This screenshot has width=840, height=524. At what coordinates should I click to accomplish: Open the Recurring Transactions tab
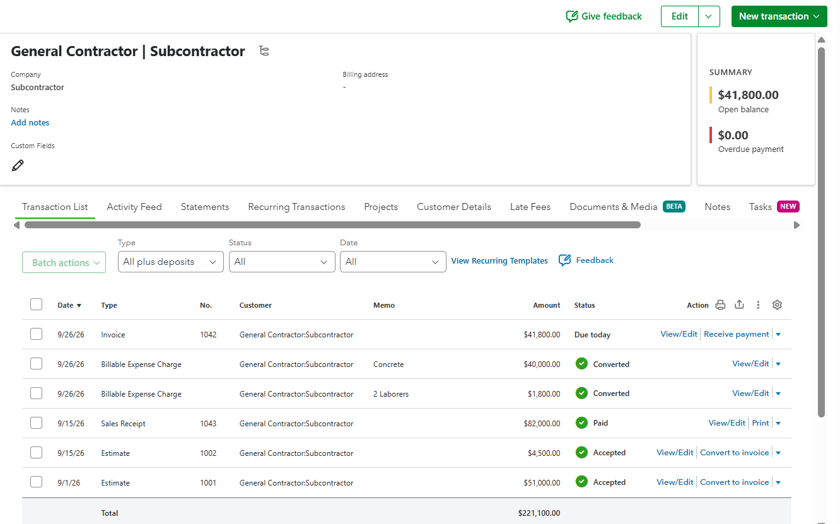[296, 207]
